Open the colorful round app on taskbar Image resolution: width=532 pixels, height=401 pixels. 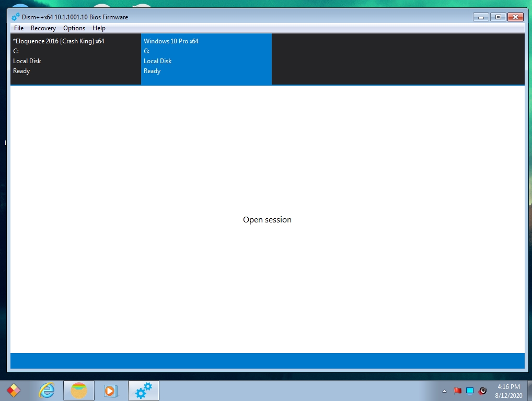[x=79, y=391]
